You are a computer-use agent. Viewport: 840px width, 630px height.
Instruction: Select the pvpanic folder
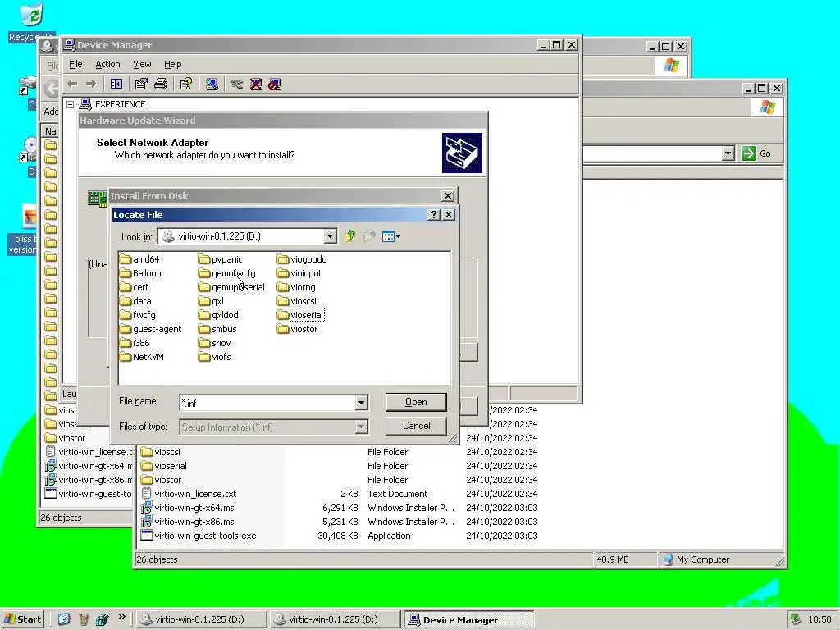click(221, 259)
